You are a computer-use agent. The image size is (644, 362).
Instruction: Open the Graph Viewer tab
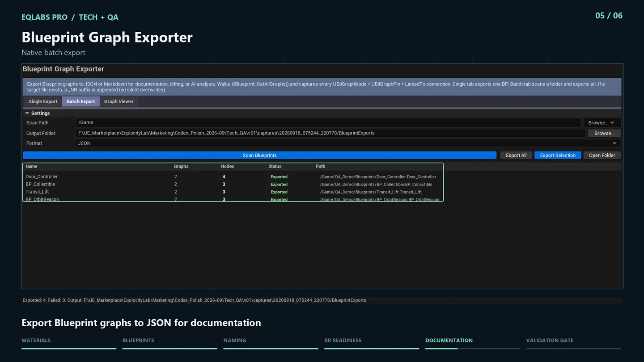(119, 101)
